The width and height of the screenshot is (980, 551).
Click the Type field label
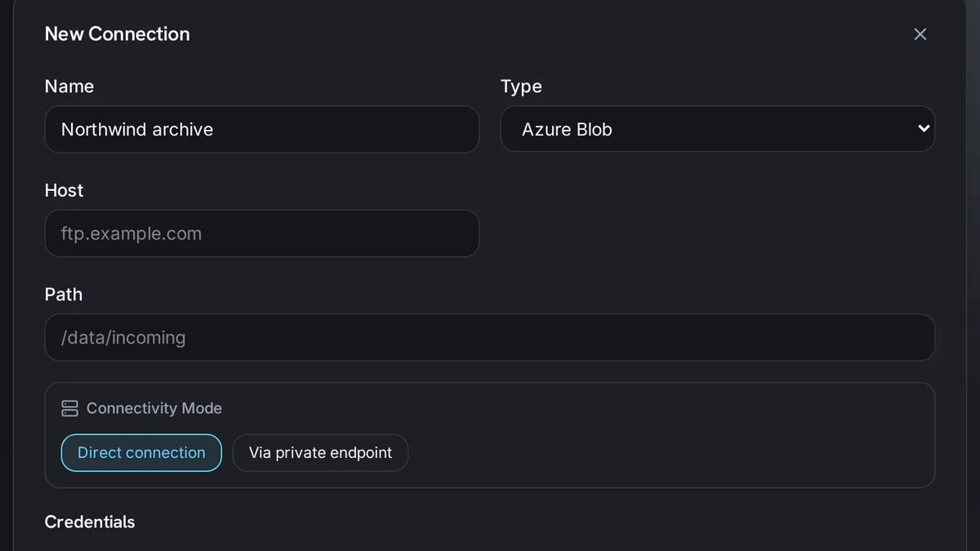click(521, 87)
